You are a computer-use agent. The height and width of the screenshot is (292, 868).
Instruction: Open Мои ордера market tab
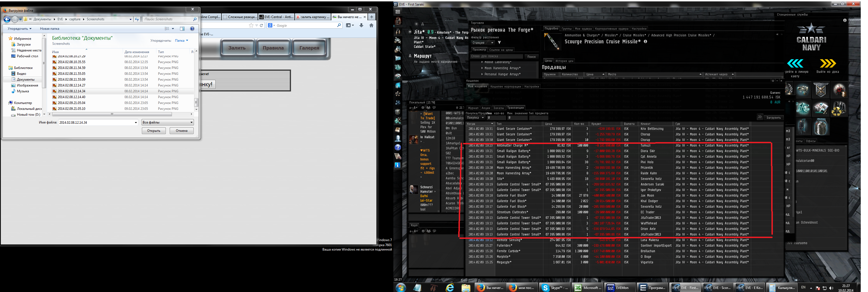click(583, 29)
